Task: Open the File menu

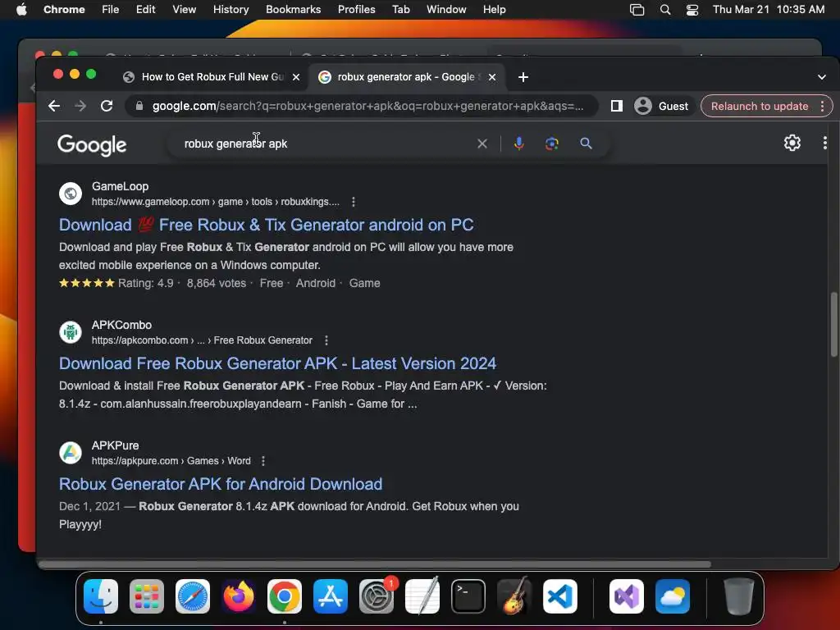Action: (x=111, y=9)
